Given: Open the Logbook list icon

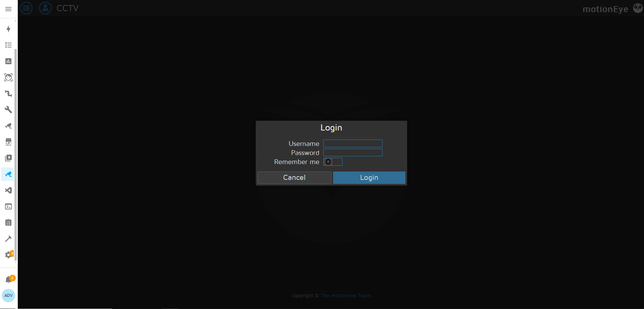Looking at the screenshot, I should (x=8, y=45).
